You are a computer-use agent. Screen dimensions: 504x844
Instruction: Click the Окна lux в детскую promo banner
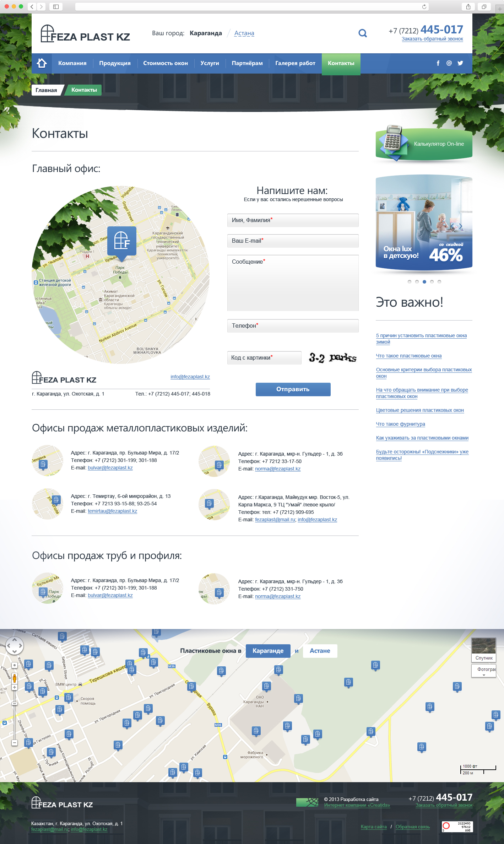click(x=424, y=222)
